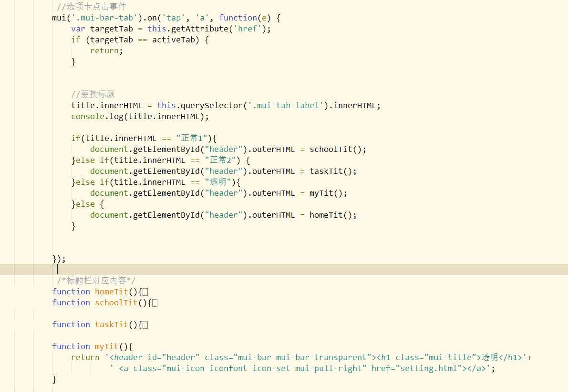
Task: Expand the folded taskTit function body
Action: (145, 325)
